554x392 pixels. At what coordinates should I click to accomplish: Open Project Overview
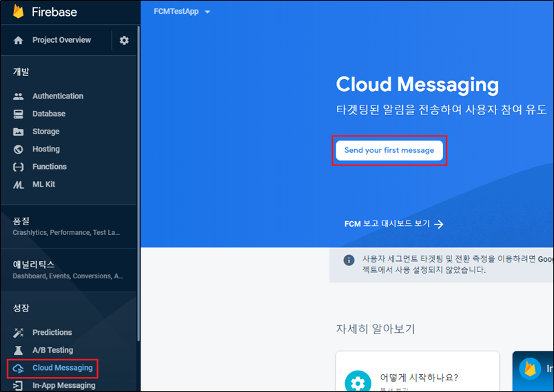coord(62,40)
